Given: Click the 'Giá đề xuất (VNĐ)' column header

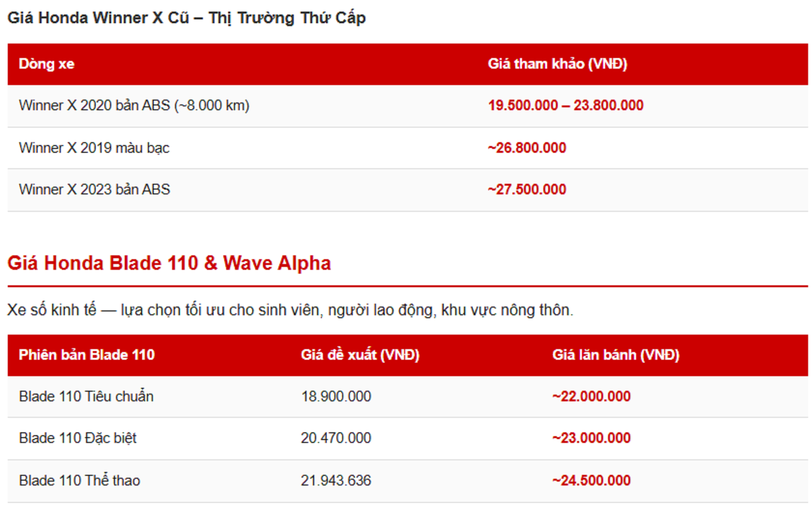Looking at the screenshot, I should click(360, 355).
